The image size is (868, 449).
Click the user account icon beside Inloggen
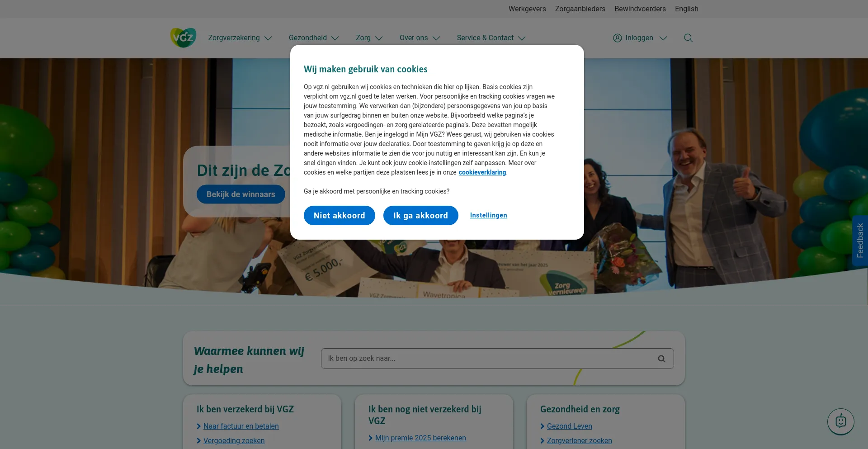pos(618,38)
